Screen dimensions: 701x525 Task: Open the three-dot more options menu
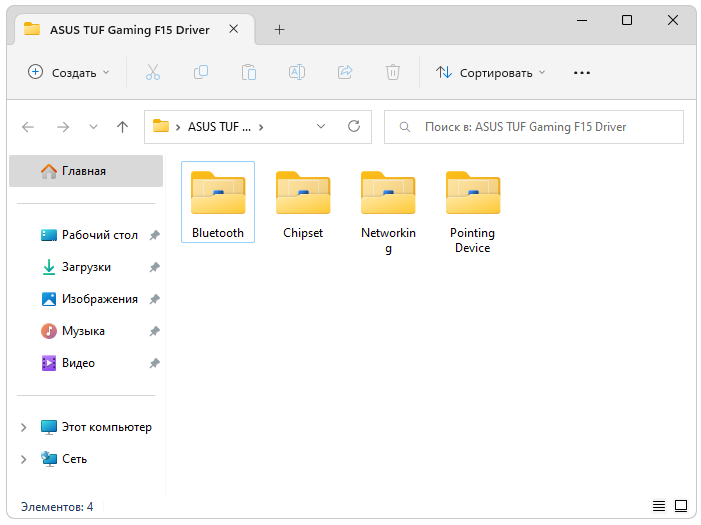582,72
